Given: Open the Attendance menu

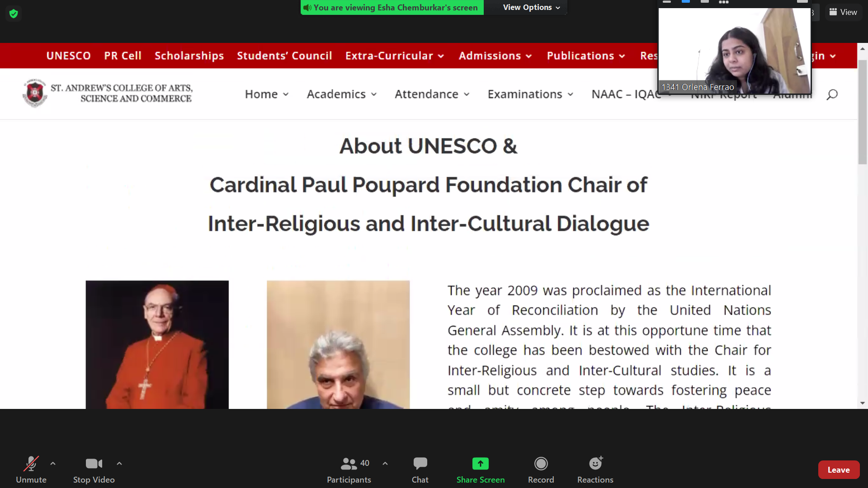Looking at the screenshot, I should [x=432, y=94].
